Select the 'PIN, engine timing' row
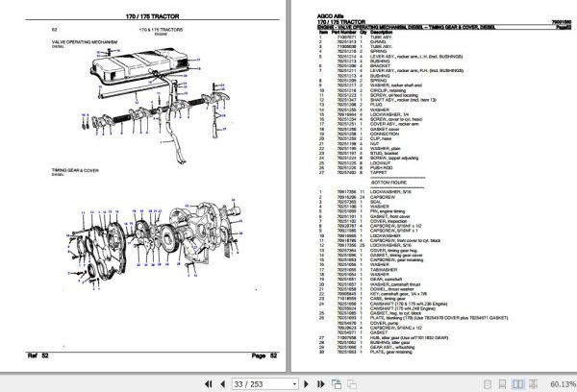The width and height of the screenshot is (577, 392). 362,211
